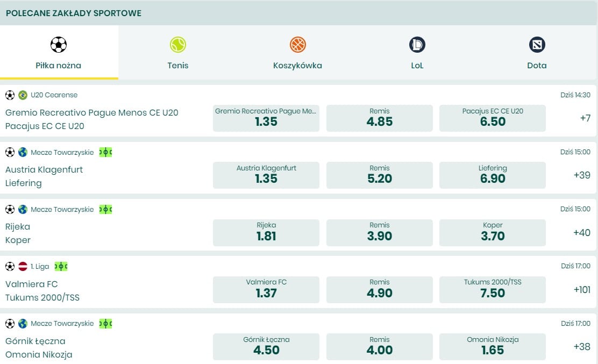Click the basketball icon
598x364 pixels.
click(297, 44)
